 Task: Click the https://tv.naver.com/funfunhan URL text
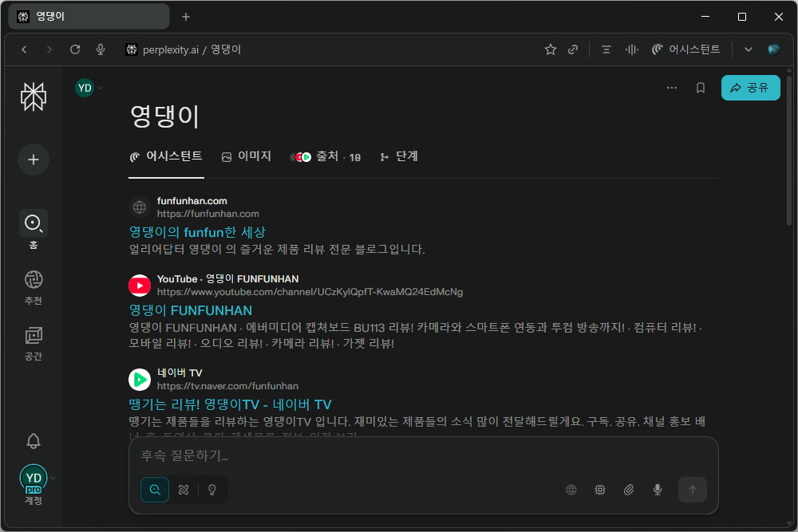(227, 386)
